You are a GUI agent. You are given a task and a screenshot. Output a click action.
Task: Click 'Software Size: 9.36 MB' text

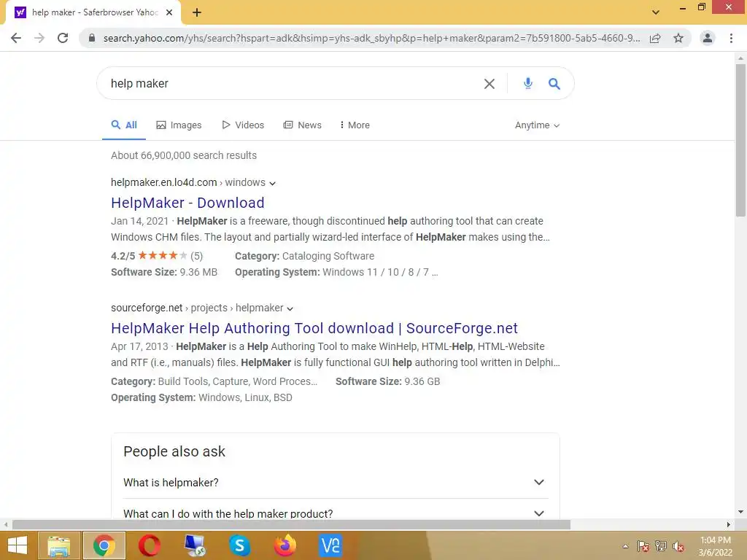164,272
